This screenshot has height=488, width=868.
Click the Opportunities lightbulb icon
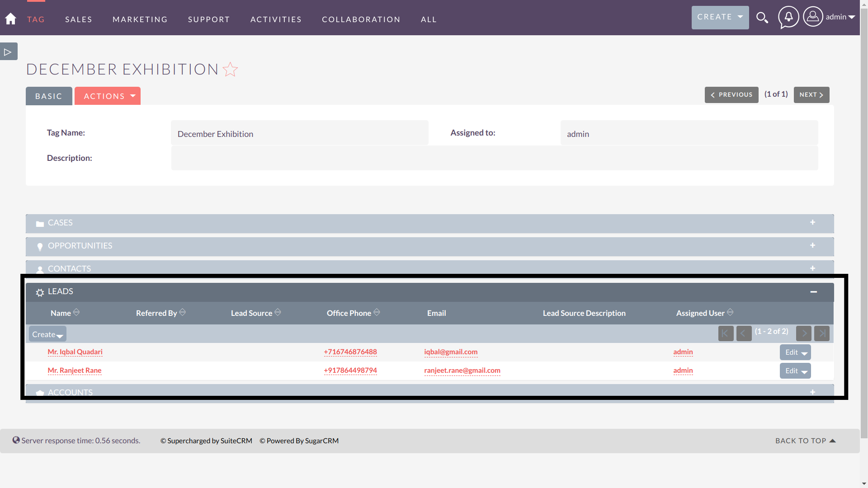(40, 247)
